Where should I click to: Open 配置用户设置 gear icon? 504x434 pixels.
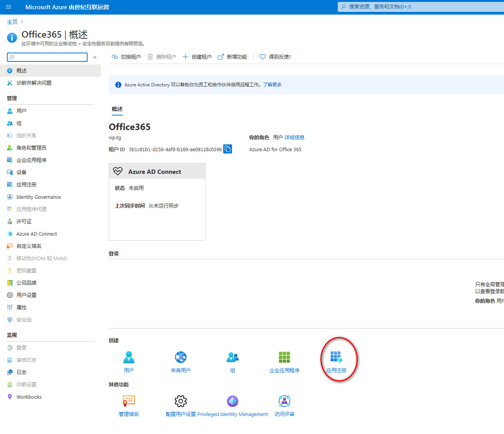(x=181, y=401)
